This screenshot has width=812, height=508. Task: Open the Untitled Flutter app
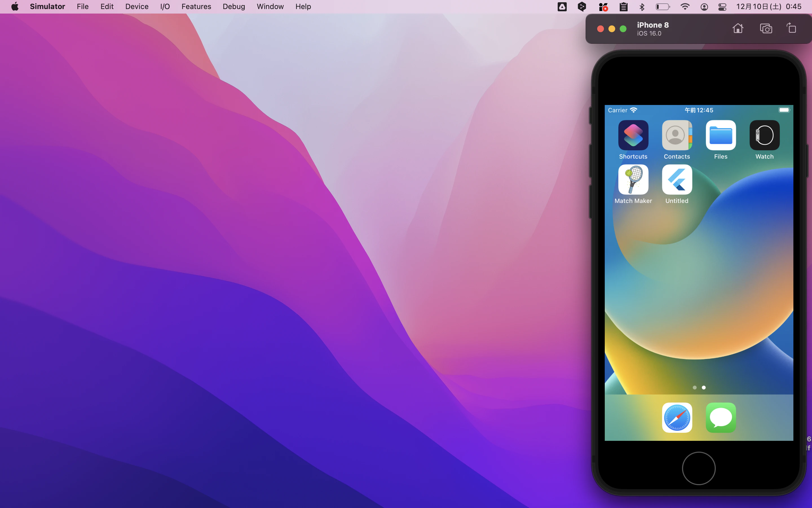click(677, 179)
